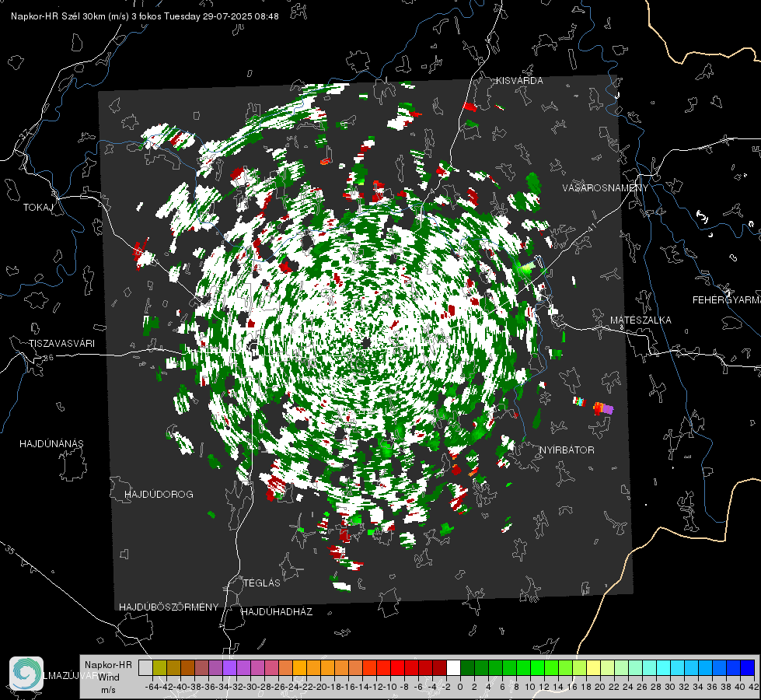Click the TISZAVASVÁRI city label
Image resolution: width=761 pixels, height=700 pixels.
point(61,344)
